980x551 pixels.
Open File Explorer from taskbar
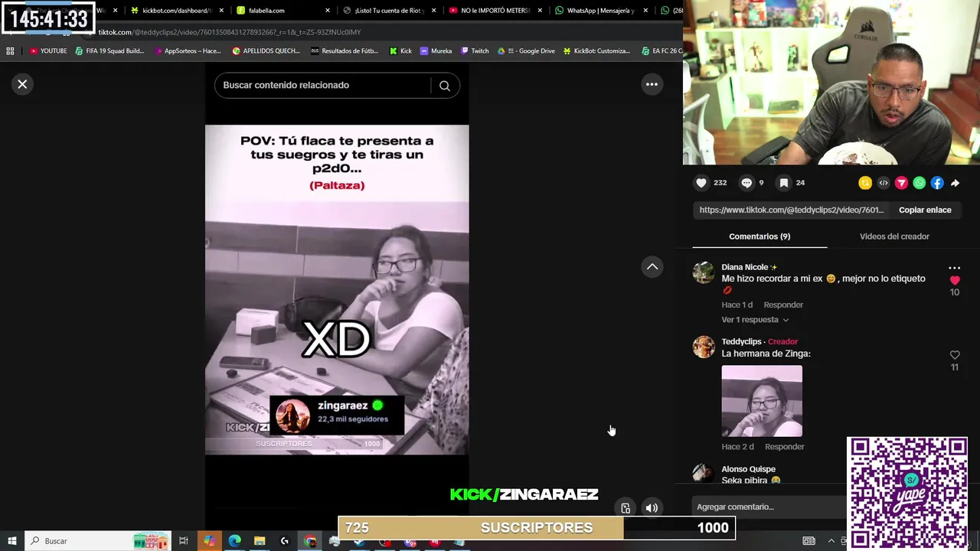260,541
